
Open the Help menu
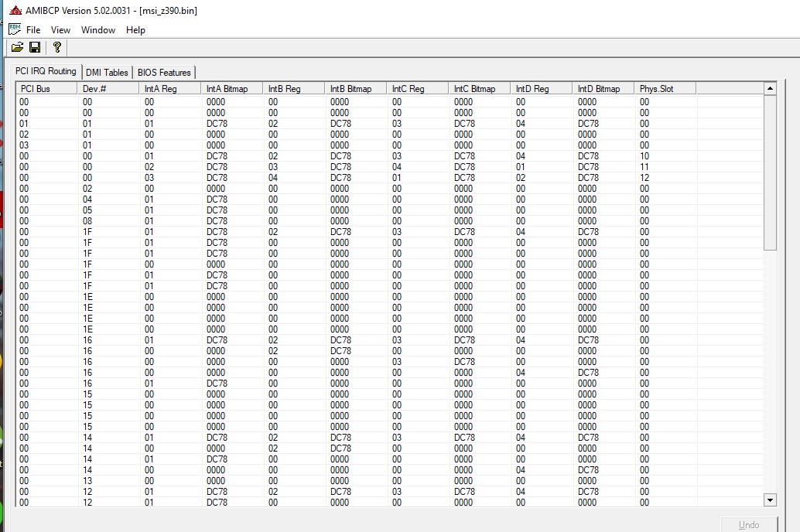135,30
